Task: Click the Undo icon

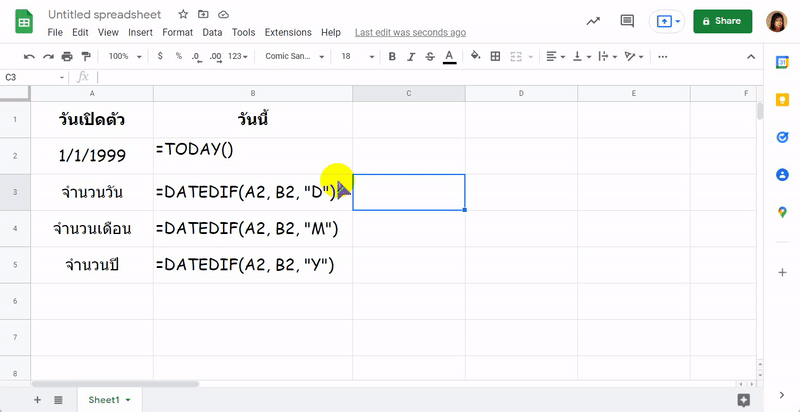Action: coord(29,57)
